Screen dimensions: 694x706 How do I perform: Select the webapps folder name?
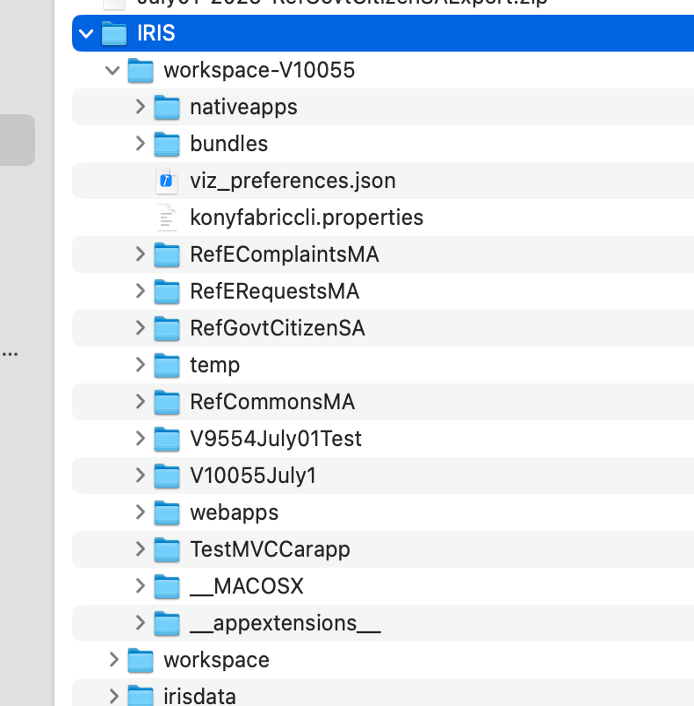click(x=234, y=513)
